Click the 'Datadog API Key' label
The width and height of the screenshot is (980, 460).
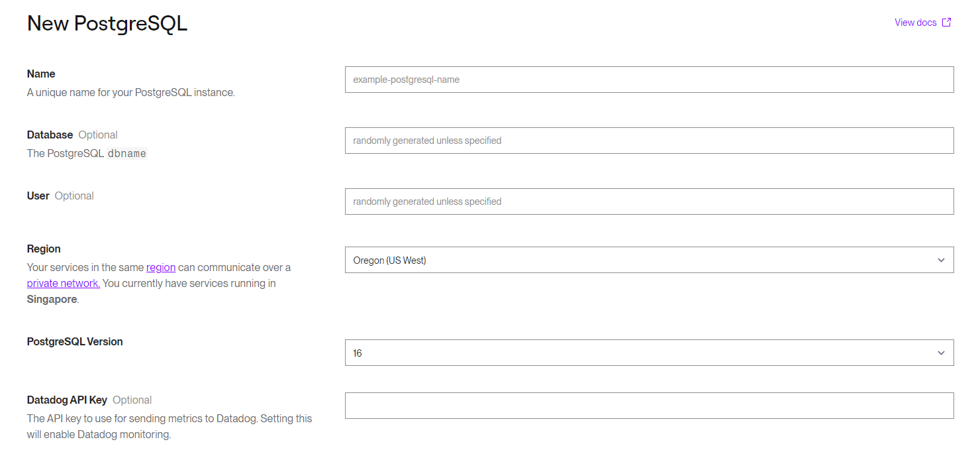(67, 400)
